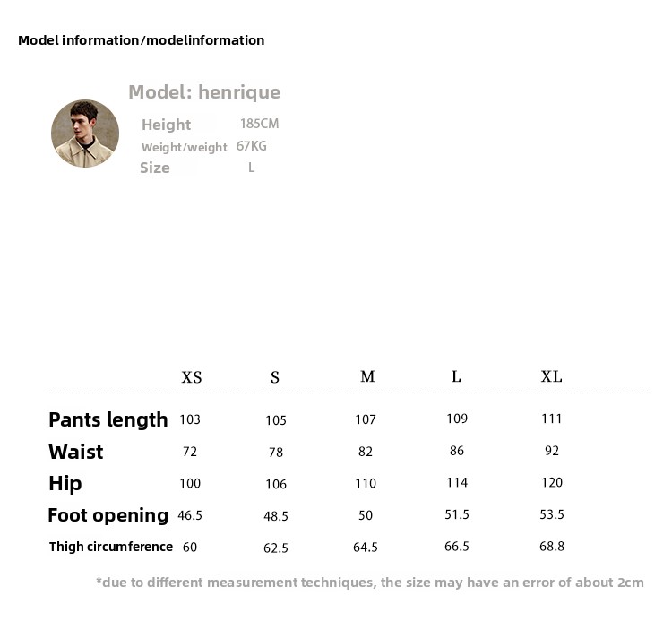
Task: Click the XL hip value 120
Action: 552,483
